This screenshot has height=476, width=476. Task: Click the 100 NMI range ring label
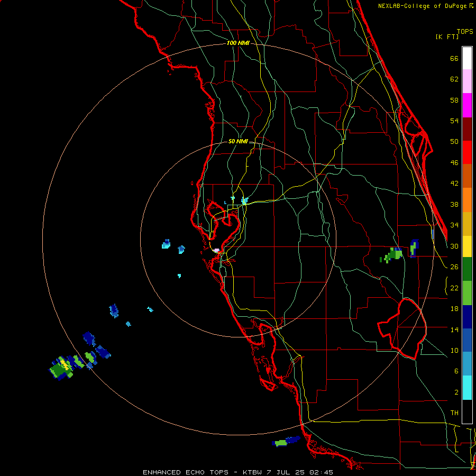pos(238,43)
